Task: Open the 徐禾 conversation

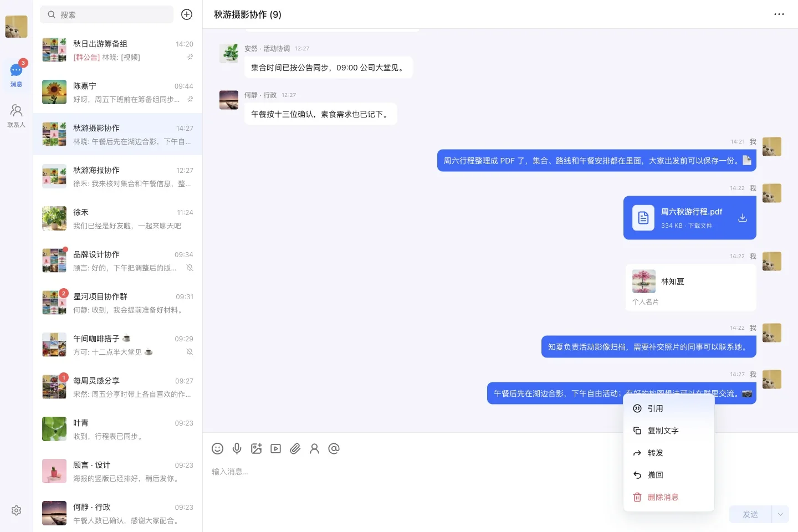Action: click(117, 218)
